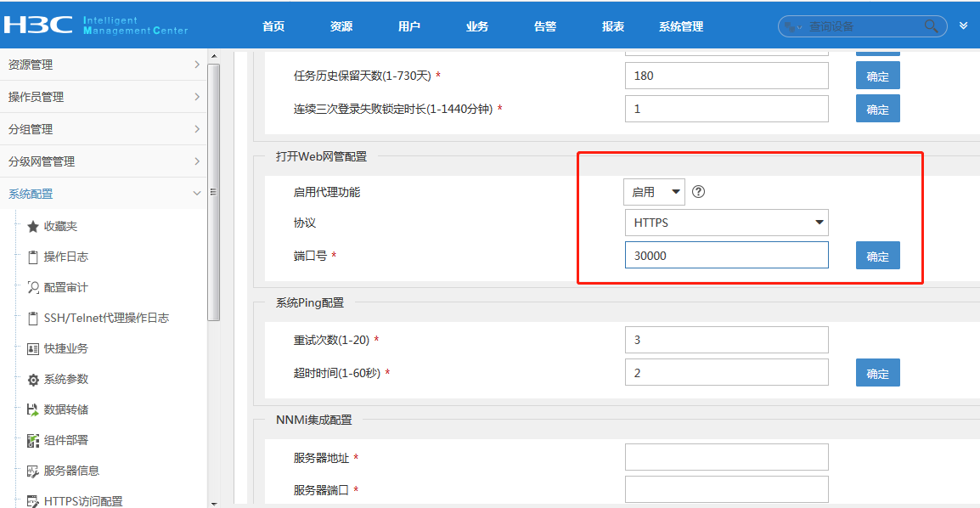Screen dimensions: 980x508
Task: Click the clipboard icon beside 操作日志
Action: click(x=33, y=257)
